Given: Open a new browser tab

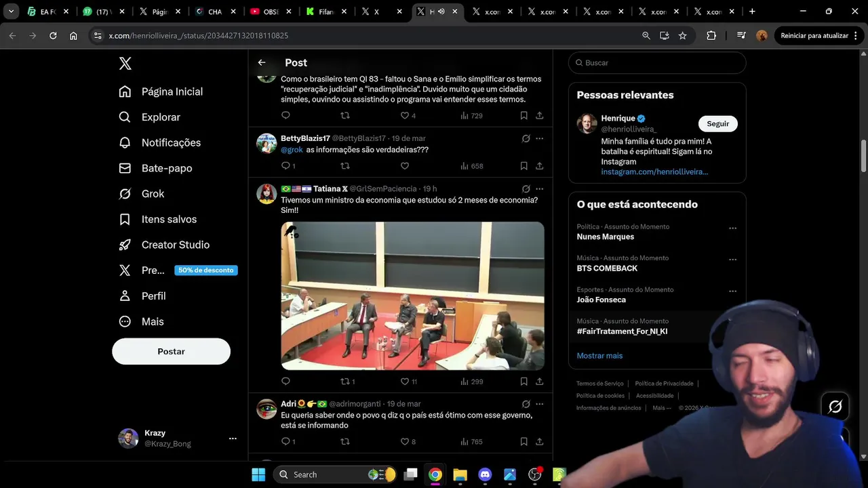Looking at the screenshot, I should click(x=752, y=12).
